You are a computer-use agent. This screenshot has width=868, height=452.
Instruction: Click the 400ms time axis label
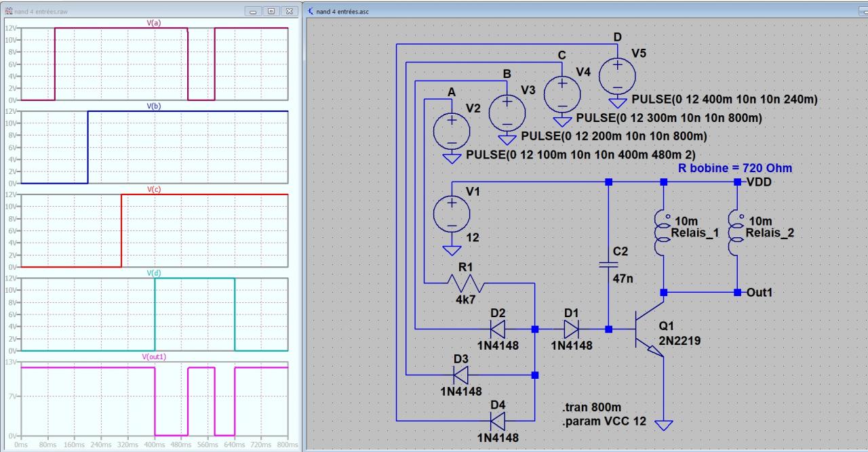(154, 446)
